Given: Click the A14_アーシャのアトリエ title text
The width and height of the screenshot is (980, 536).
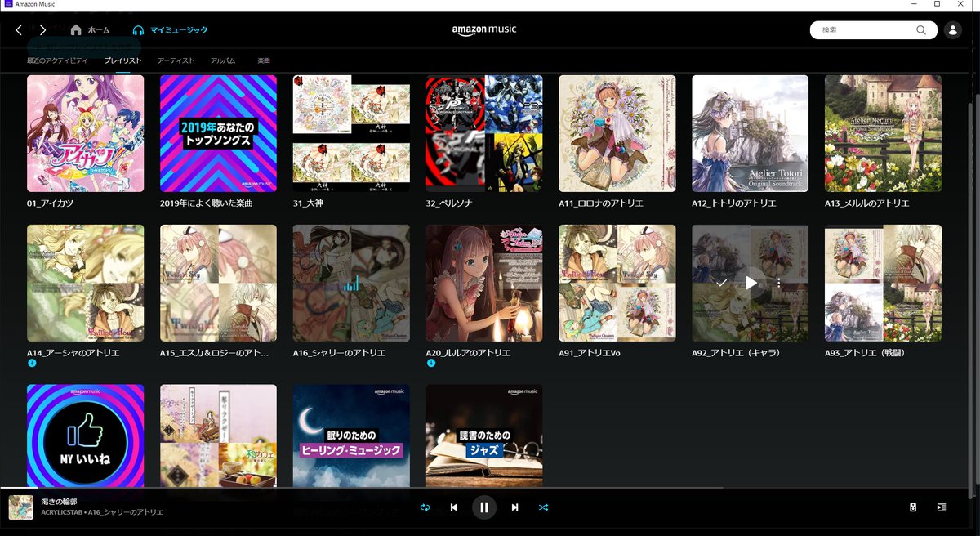Looking at the screenshot, I should (73, 353).
